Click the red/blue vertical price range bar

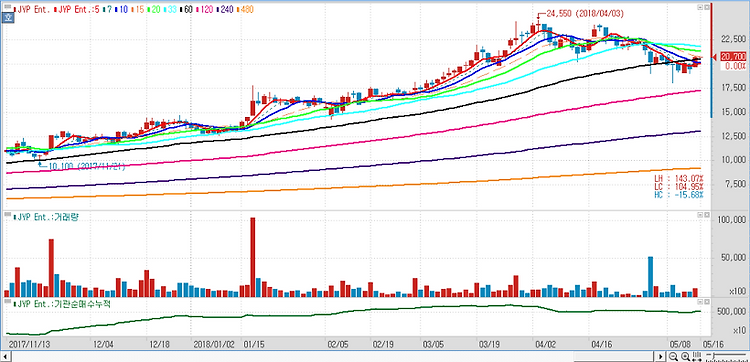coord(711,60)
